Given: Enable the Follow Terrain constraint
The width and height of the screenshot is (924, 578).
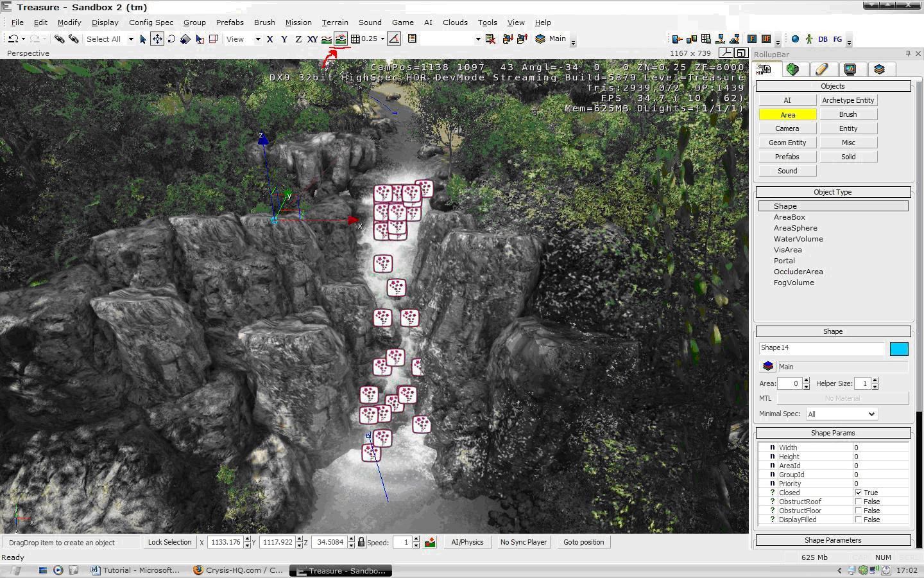Looking at the screenshot, I should click(327, 39).
